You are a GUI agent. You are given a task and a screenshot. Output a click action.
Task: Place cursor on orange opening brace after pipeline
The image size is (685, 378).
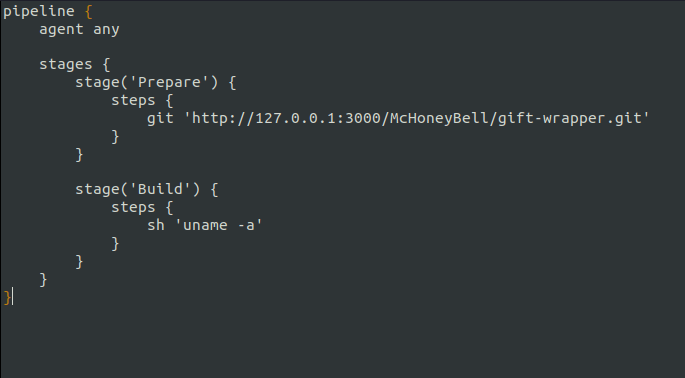[88, 11]
